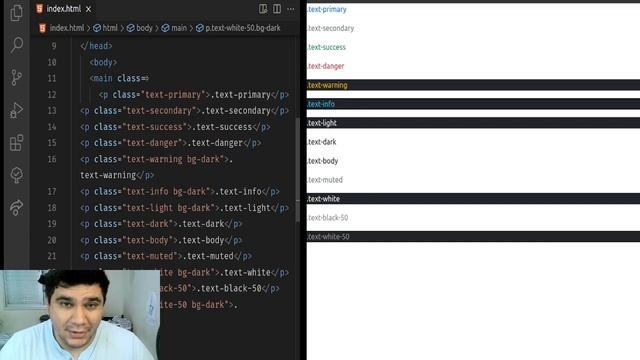Click .text-white-50 in the browser preview
Image resolution: width=640 pixels, height=360 pixels.
pos(328,236)
